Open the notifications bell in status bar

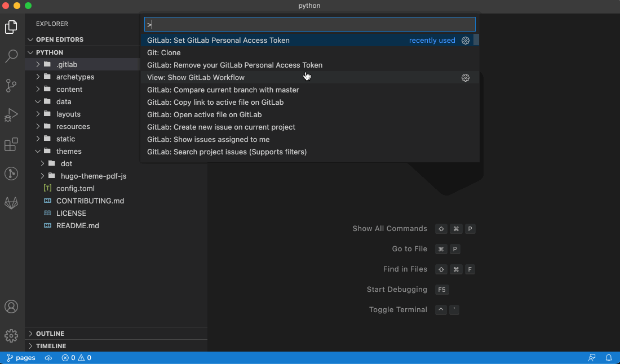tap(609, 358)
